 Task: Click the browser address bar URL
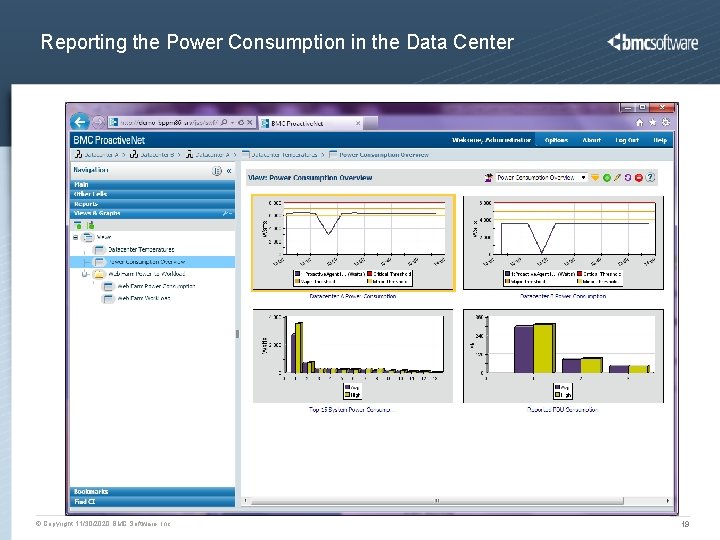click(x=169, y=123)
